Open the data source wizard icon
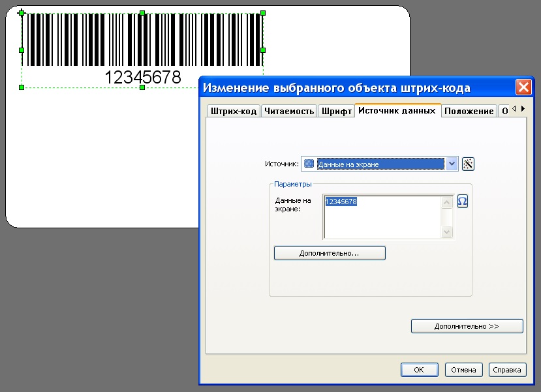The width and height of the screenshot is (541, 392). (468, 164)
